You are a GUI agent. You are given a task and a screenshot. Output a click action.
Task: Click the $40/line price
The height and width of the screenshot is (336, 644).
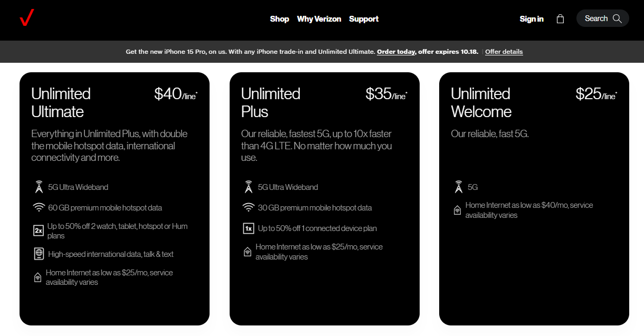point(176,94)
